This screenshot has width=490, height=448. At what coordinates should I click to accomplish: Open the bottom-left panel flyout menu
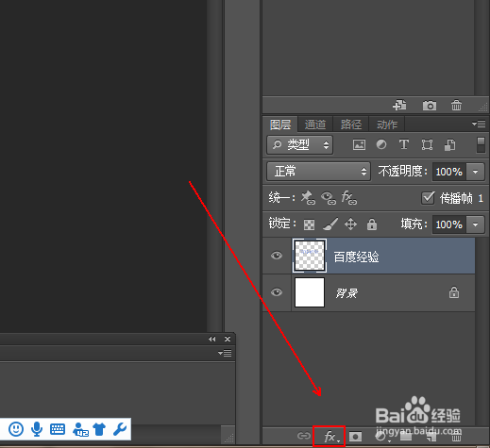coord(225,353)
